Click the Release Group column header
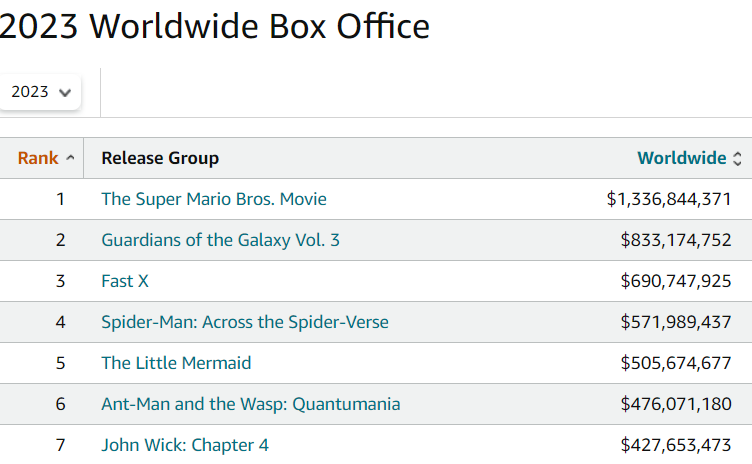This screenshot has width=752, height=464. pyautogui.click(x=160, y=158)
